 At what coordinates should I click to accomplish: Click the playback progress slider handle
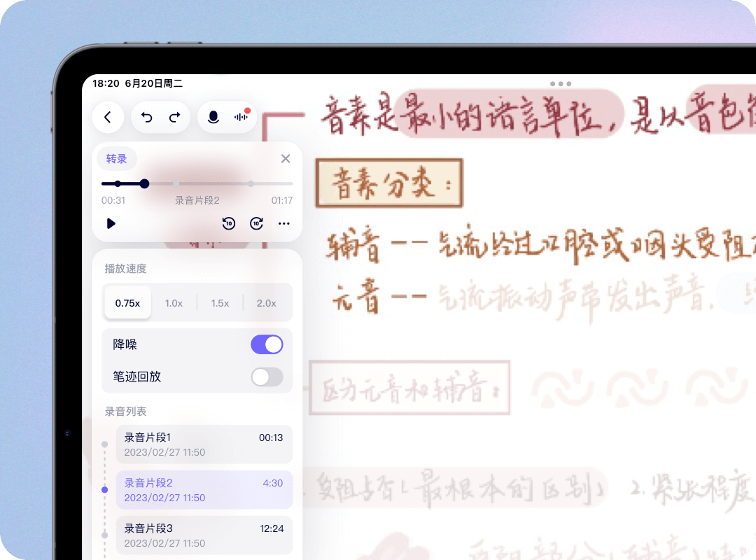pyautogui.click(x=144, y=183)
